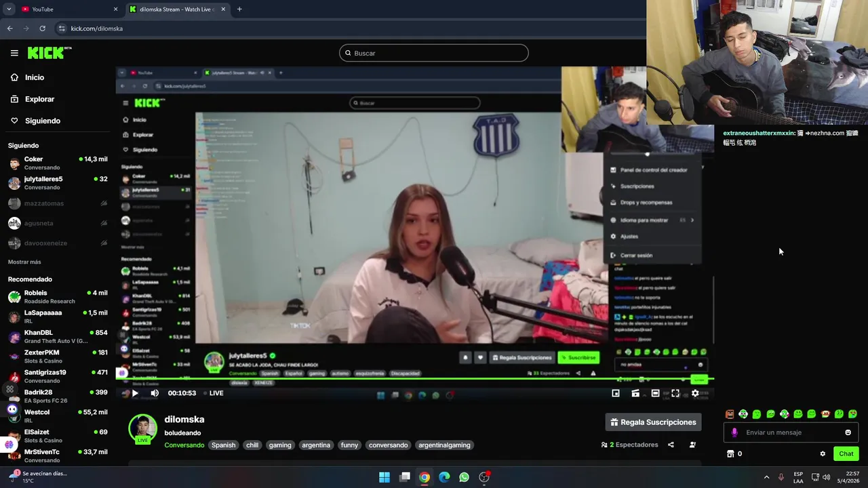Close the YouTube browser tab
This screenshot has width=868, height=488.
115,9
